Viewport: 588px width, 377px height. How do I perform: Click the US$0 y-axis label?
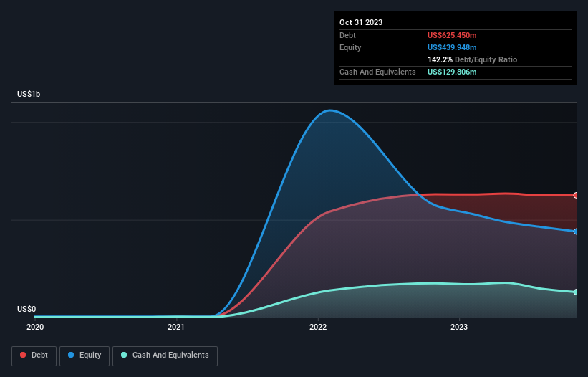tap(26, 309)
